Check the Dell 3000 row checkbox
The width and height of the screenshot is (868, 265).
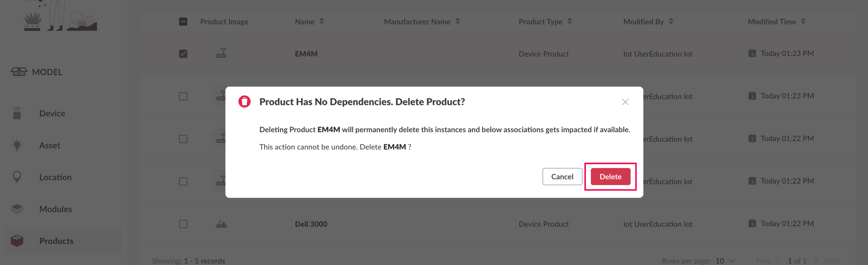point(183,224)
